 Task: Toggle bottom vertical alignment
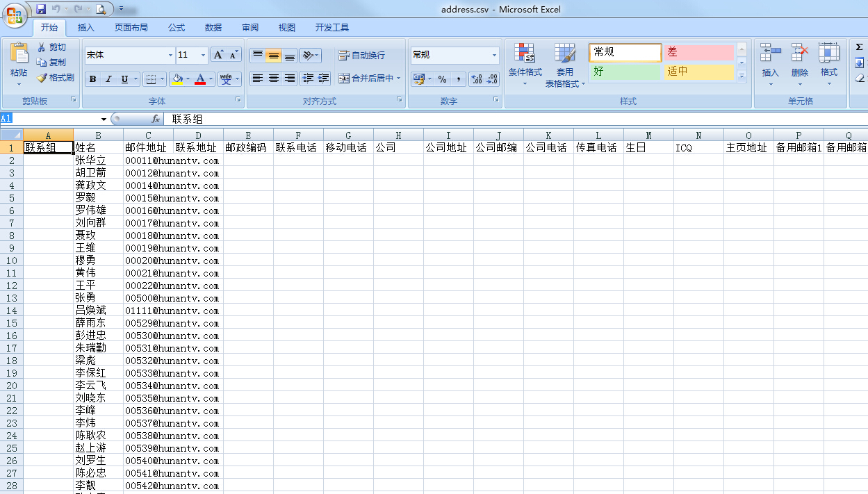[x=290, y=55]
